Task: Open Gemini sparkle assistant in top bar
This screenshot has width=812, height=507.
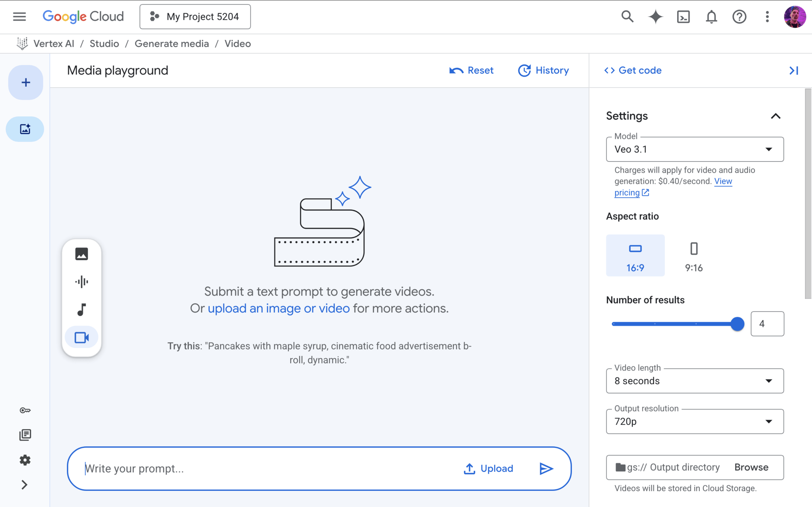Action: coord(655,17)
